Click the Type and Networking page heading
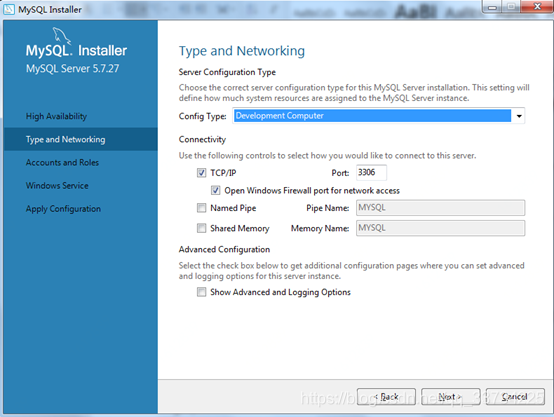This screenshot has height=417, width=554. [242, 51]
